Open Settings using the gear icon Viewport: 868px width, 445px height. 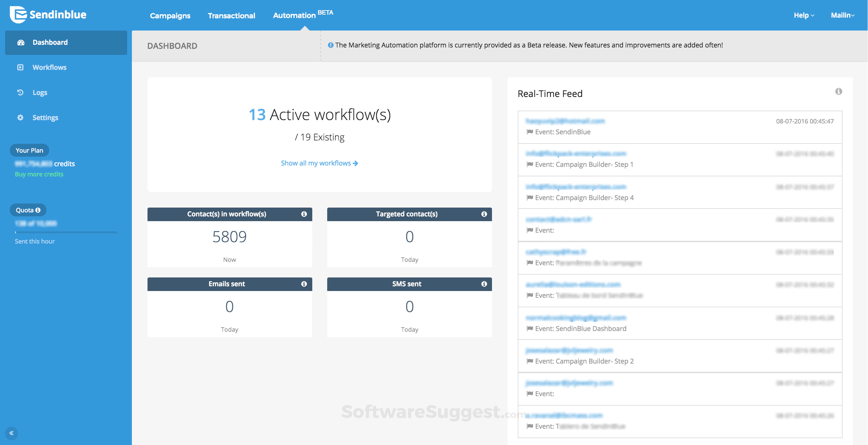(x=20, y=117)
